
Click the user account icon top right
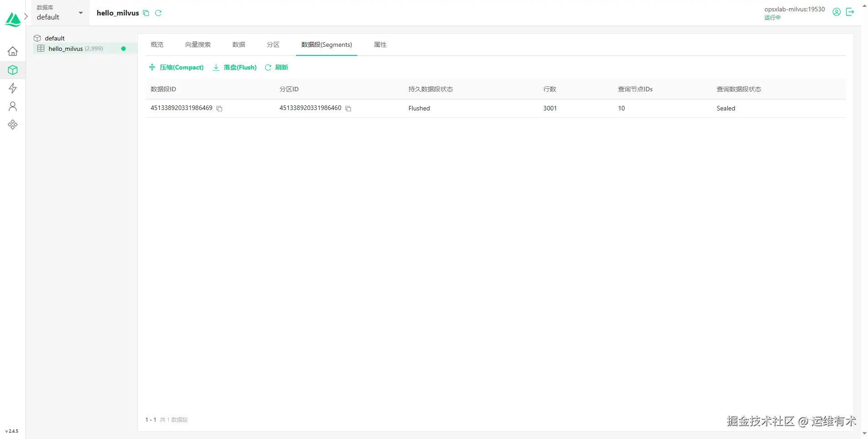click(x=837, y=12)
